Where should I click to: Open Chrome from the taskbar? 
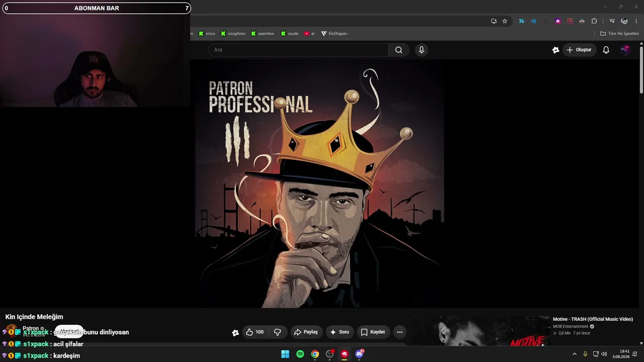point(315,354)
